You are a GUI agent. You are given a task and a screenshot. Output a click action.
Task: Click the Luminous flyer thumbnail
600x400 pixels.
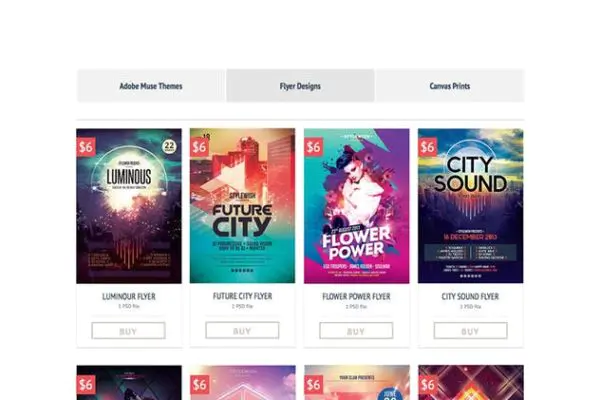129,206
